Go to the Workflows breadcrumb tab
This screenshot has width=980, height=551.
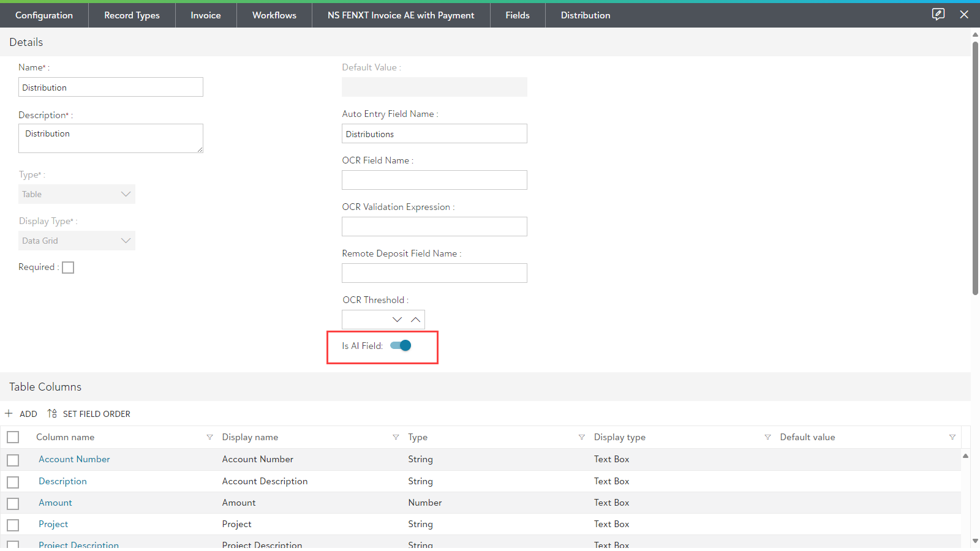[274, 15]
